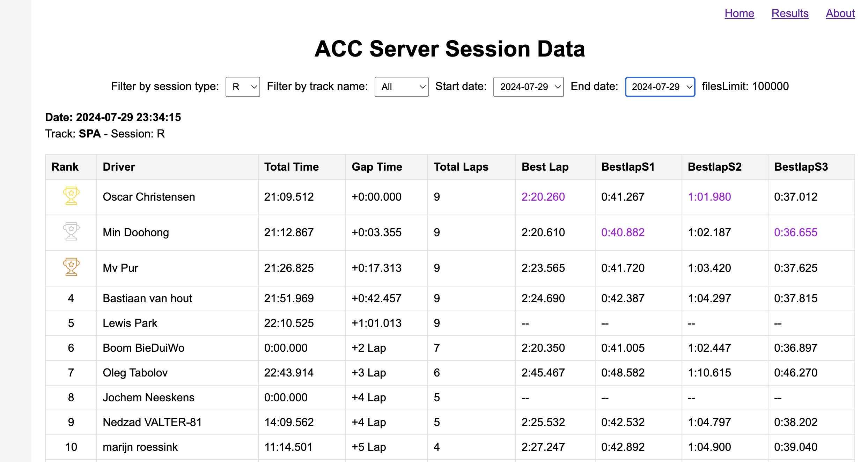The width and height of the screenshot is (868, 462).
Task: Click Min Doohong's purple sector one time 0:40.882
Action: [x=623, y=232]
